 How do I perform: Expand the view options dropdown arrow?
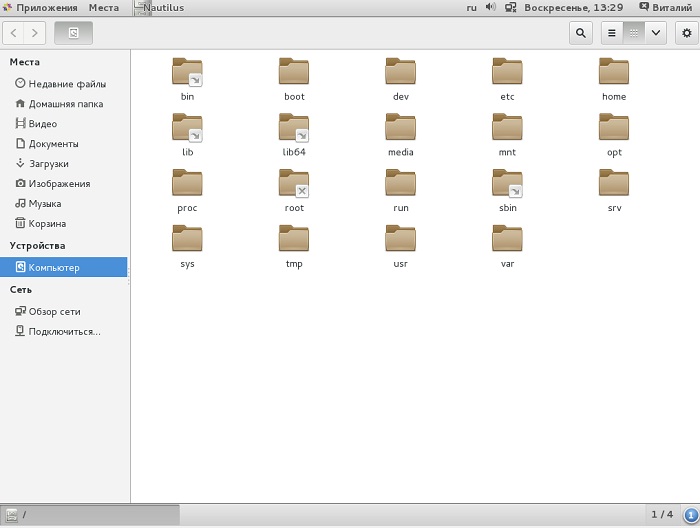click(656, 33)
